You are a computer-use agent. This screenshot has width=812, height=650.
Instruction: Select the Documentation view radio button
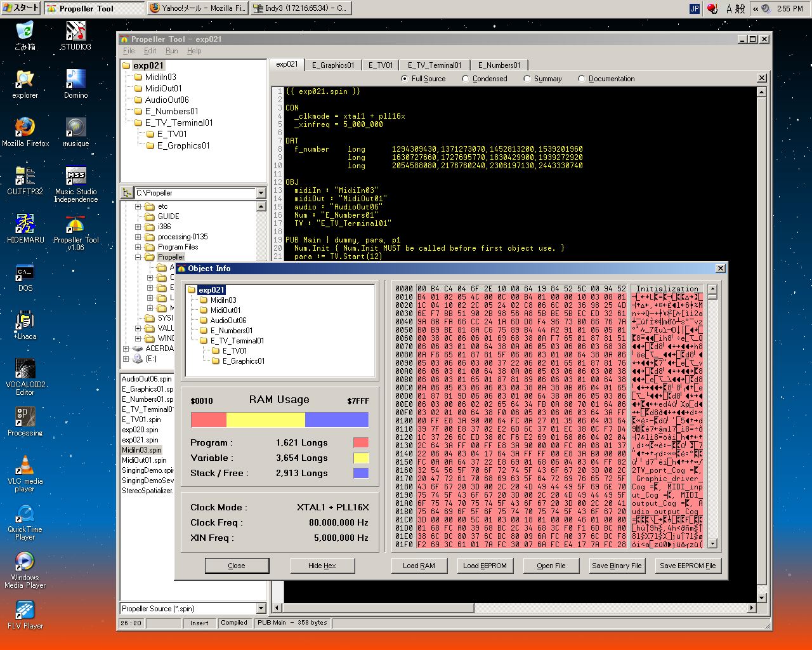click(x=582, y=79)
